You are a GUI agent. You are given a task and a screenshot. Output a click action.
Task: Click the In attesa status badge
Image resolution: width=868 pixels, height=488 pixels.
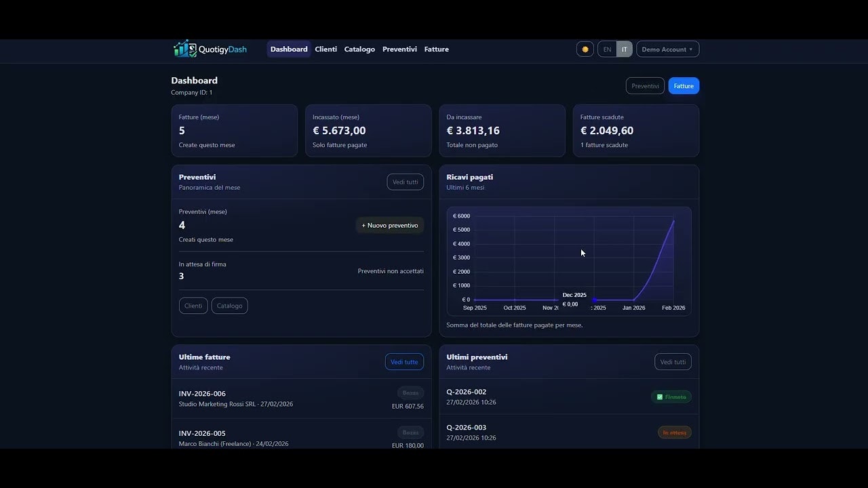point(675,432)
